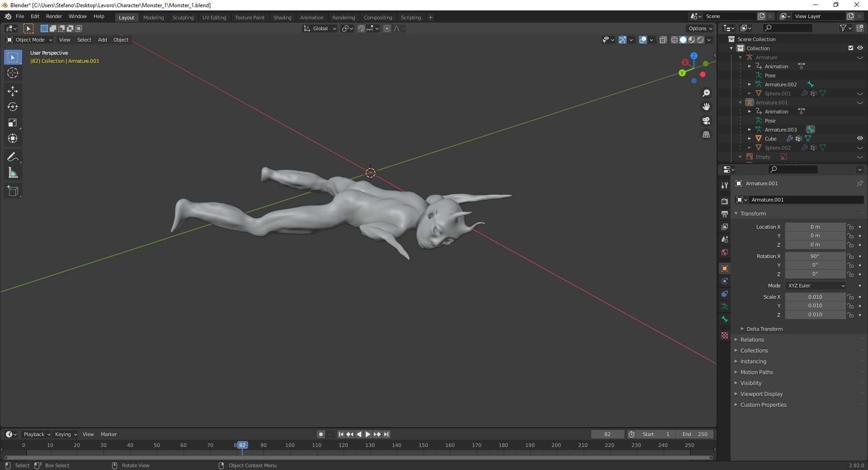Open the Render properties tab
Screen dimensions: 868x470
(x=725, y=202)
